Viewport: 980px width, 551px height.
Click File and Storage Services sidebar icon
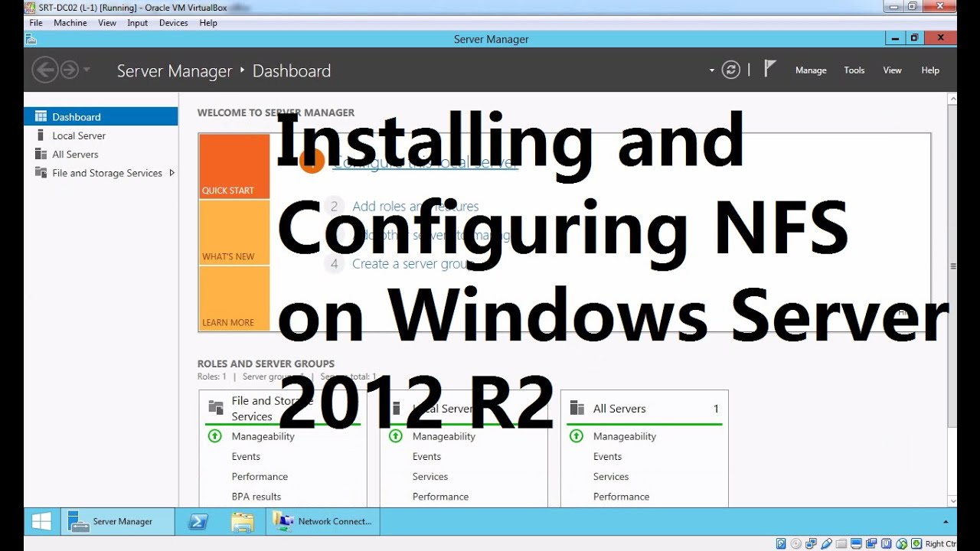41,173
